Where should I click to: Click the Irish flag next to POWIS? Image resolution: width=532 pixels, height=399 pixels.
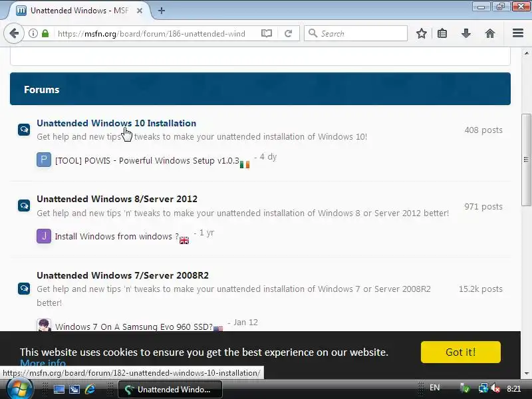point(245,164)
